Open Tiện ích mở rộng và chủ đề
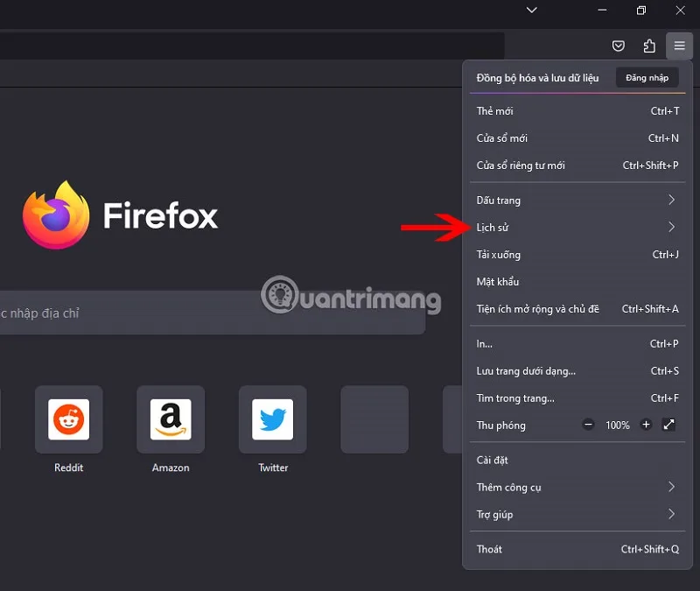The width and height of the screenshot is (700, 591). click(577, 309)
